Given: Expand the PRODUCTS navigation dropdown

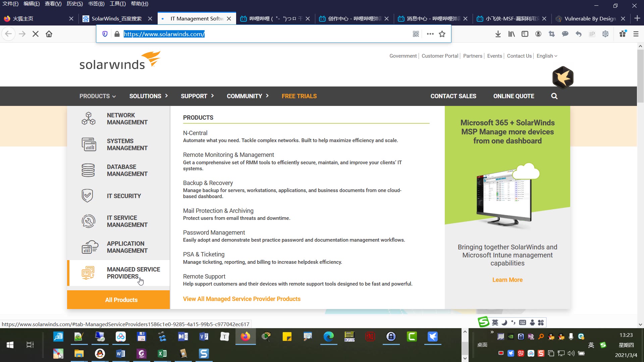Looking at the screenshot, I should (x=98, y=96).
